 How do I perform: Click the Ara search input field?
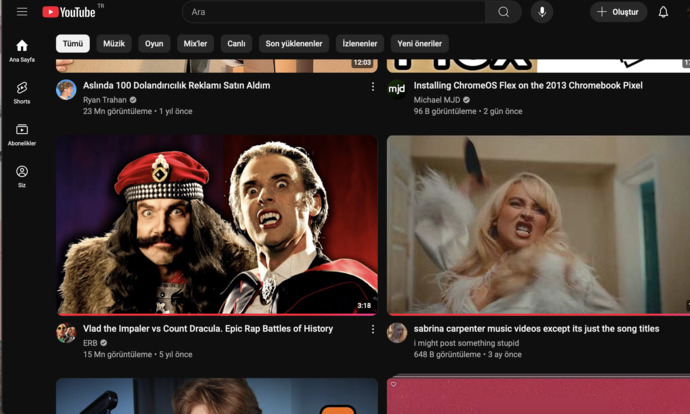coord(335,12)
